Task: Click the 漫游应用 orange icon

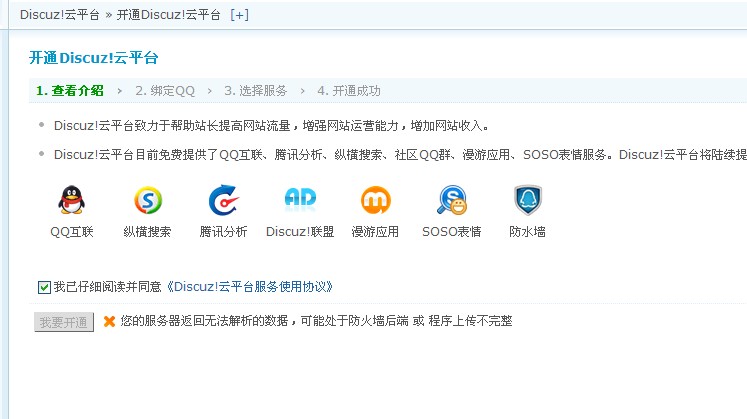Action: (376, 200)
